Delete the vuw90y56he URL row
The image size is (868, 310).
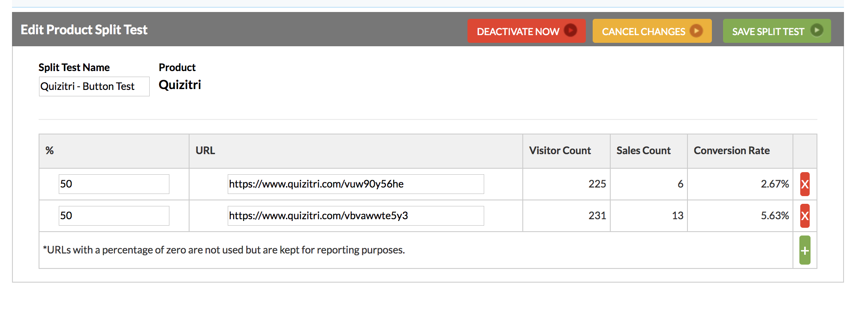[x=805, y=184]
